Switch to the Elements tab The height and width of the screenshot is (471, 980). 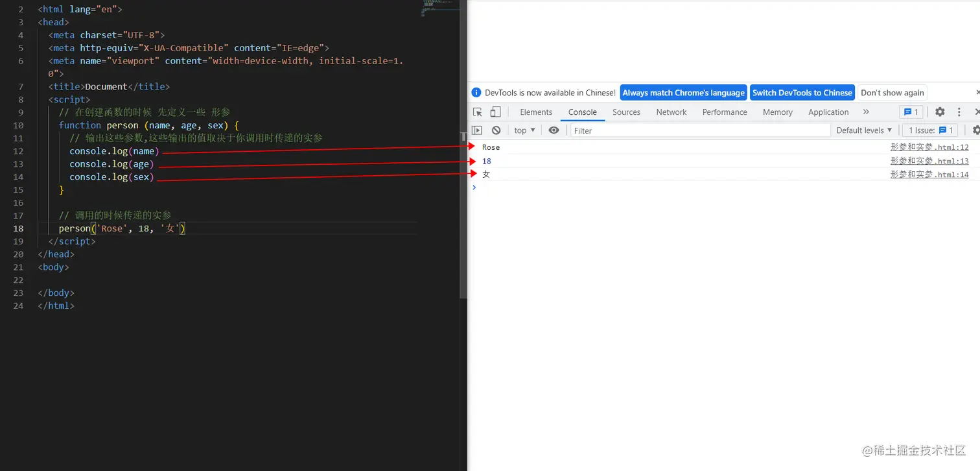click(x=536, y=112)
